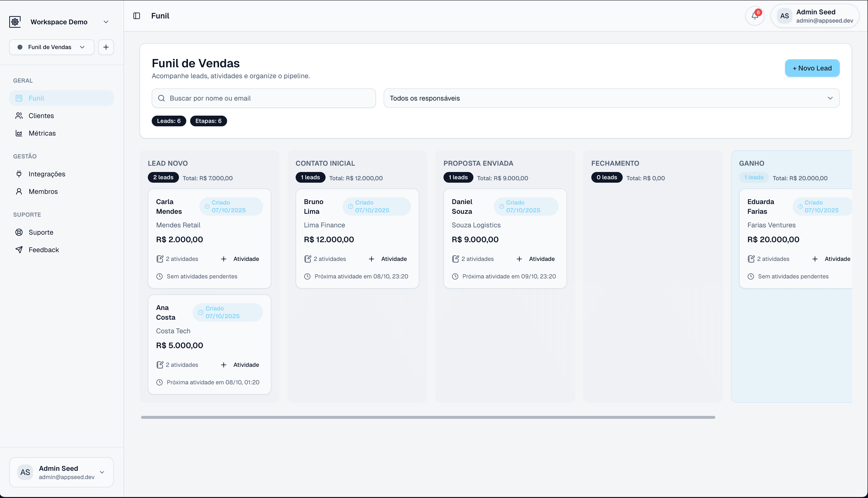Add Atividade on Carla Mendes card
The height and width of the screenshot is (498, 868).
click(240, 259)
